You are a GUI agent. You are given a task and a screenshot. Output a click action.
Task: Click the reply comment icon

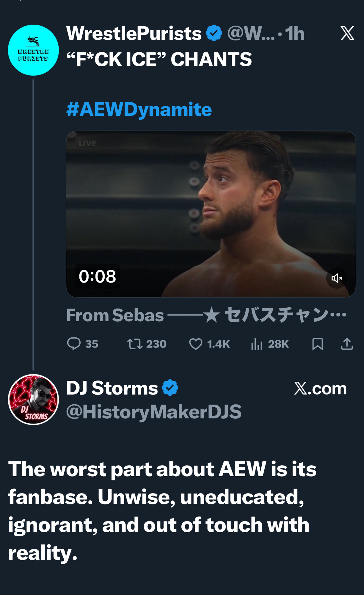(x=74, y=344)
